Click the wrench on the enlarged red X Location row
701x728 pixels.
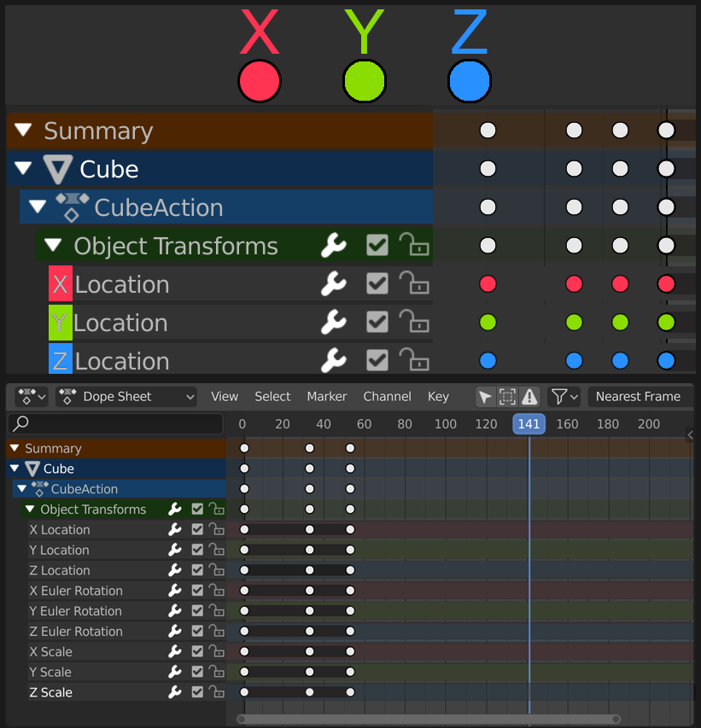[334, 283]
